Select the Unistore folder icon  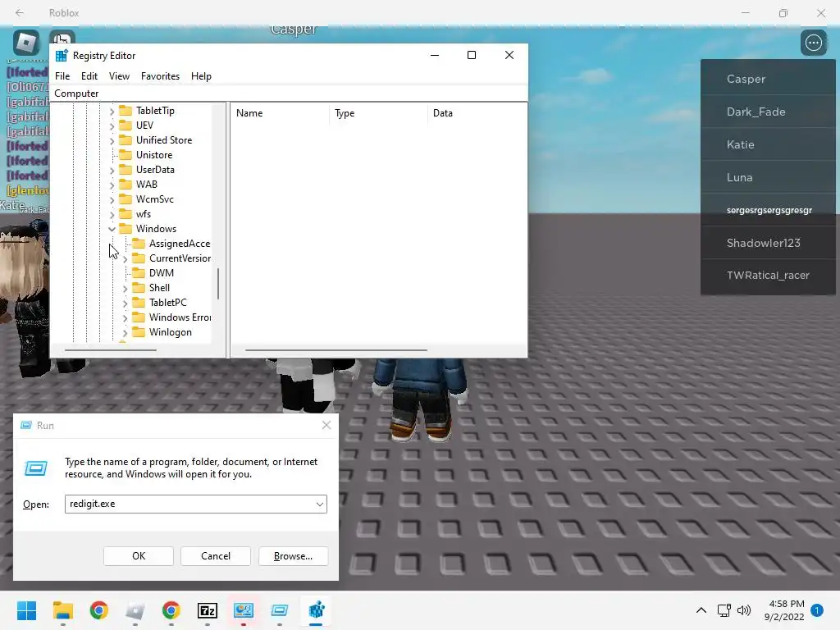pyautogui.click(x=126, y=155)
